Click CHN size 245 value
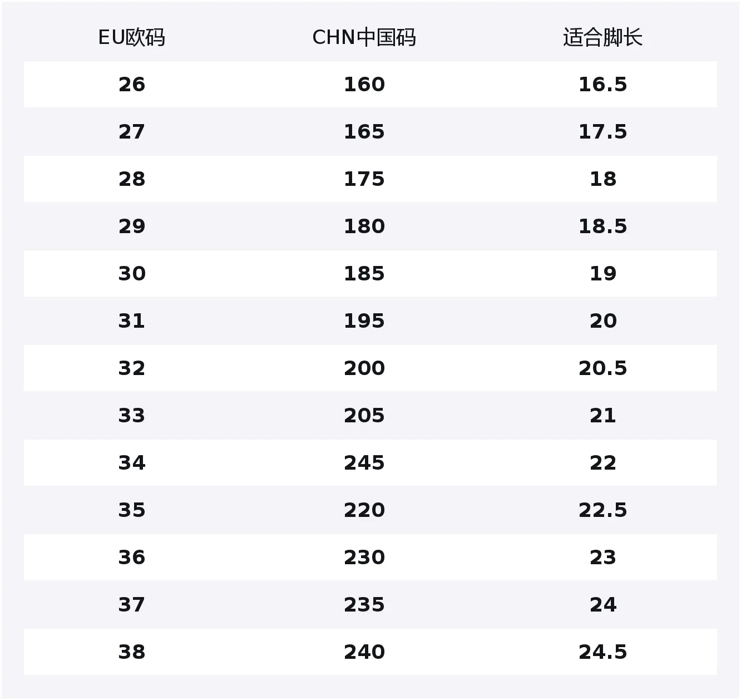The image size is (741, 700). [364, 463]
